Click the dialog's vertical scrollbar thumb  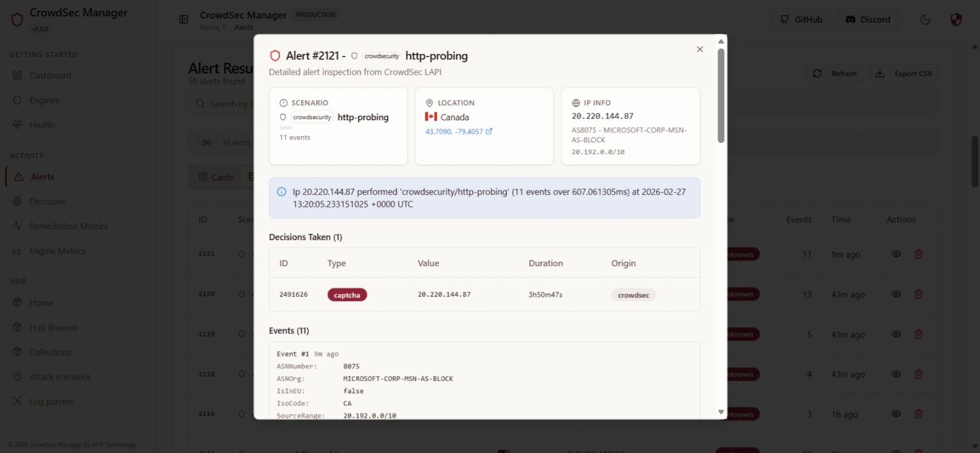pos(721,95)
